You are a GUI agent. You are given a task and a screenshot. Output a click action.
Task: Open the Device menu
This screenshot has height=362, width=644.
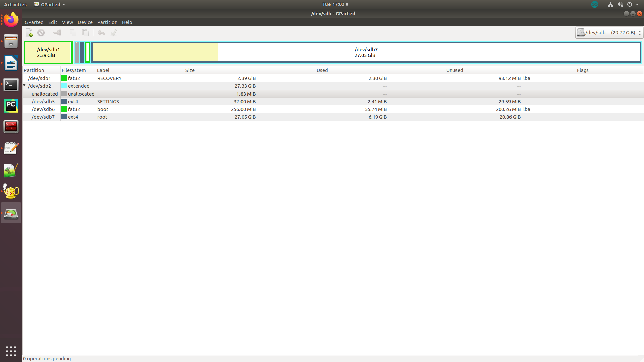point(85,22)
